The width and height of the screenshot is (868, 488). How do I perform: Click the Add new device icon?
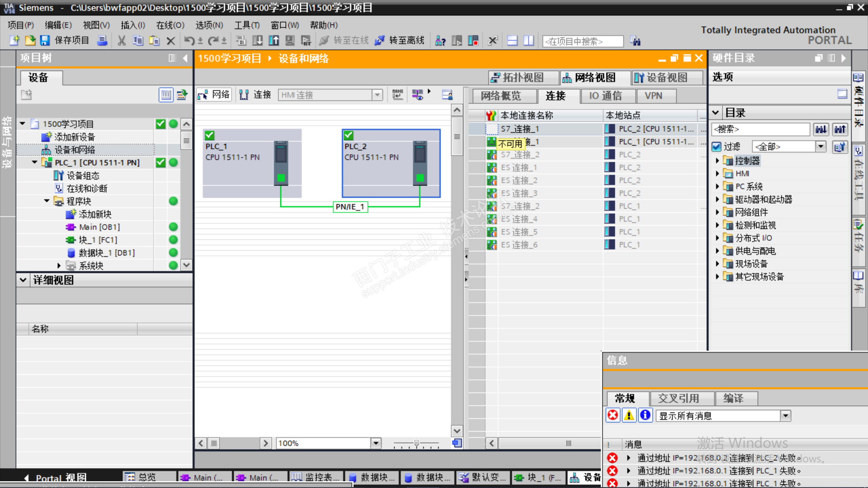(47, 137)
